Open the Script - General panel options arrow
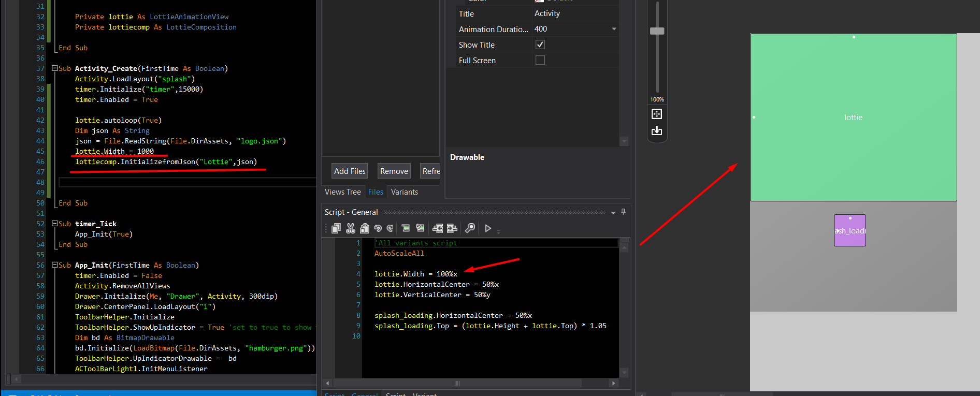The width and height of the screenshot is (980, 396). click(613, 212)
